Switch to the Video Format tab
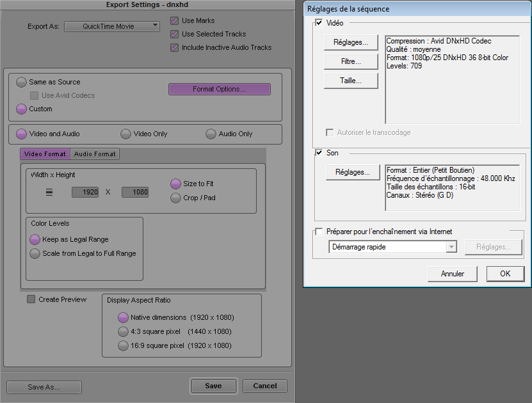The width and height of the screenshot is (532, 403). (x=45, y=154)
